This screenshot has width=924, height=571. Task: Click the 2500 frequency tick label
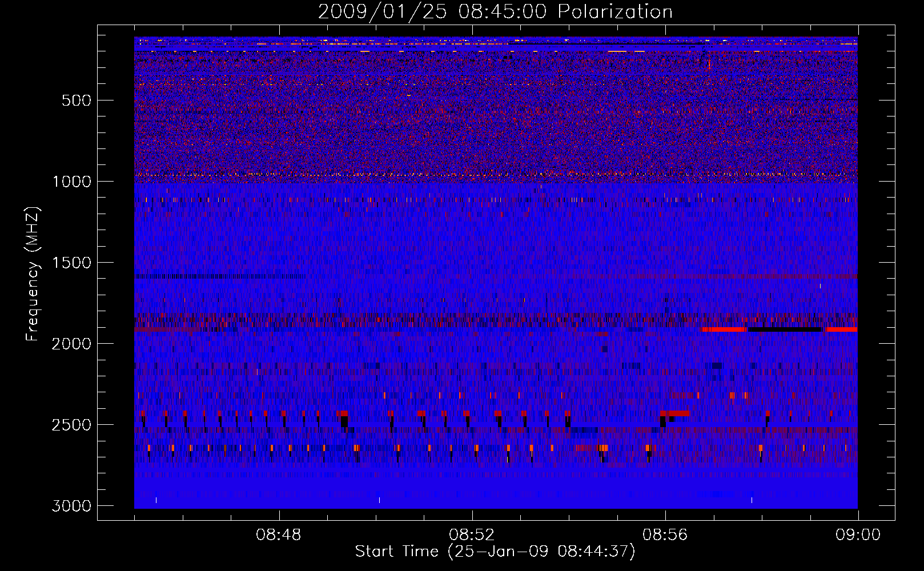pos(71,425)
